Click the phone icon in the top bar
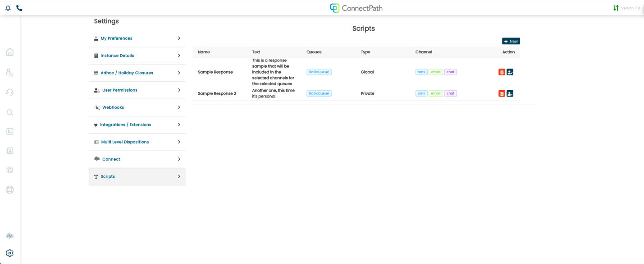The image size is (644, 264). (x=18, y=8)
